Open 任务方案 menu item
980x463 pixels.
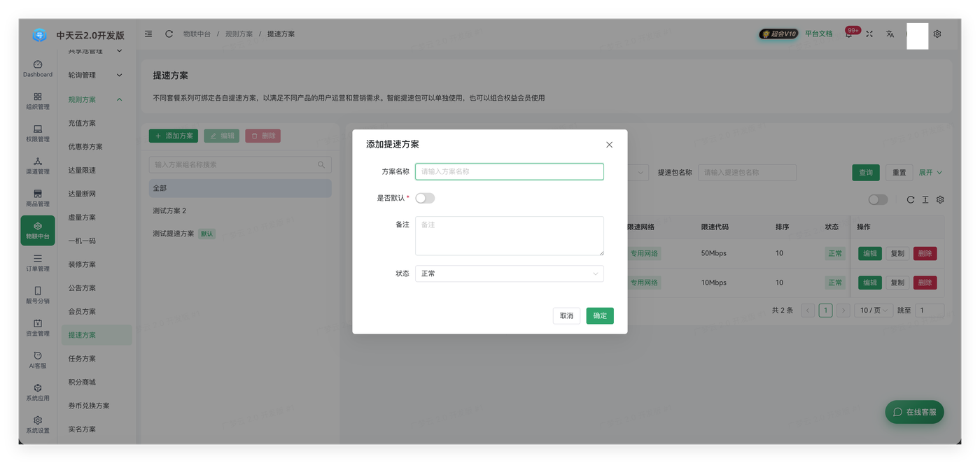(97, 359)
